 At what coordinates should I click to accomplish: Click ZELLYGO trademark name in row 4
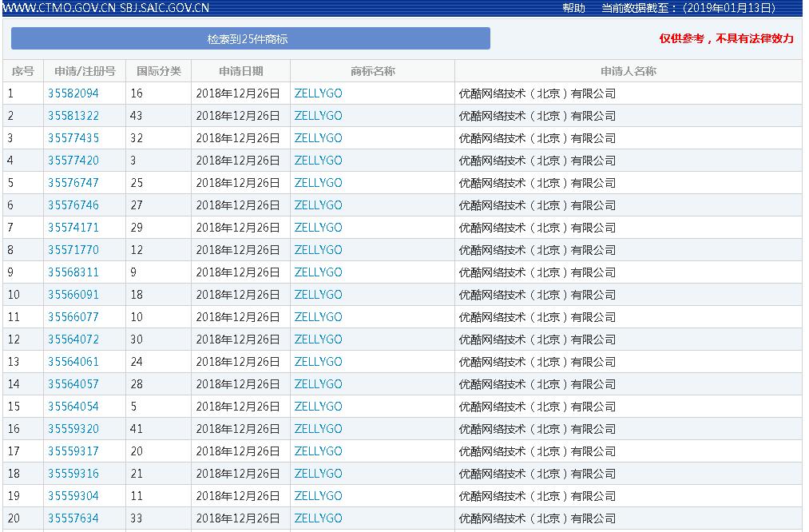coord(318,161)
